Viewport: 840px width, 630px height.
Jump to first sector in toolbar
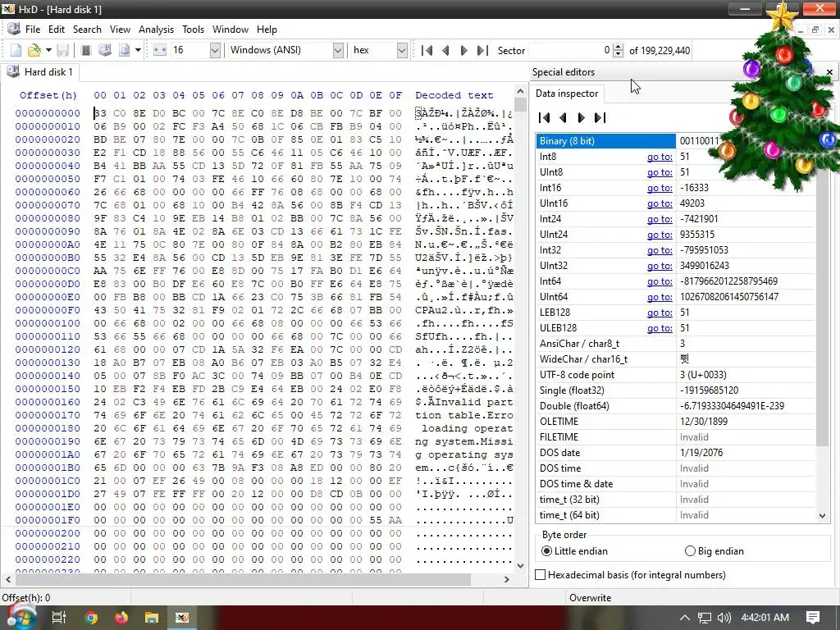tap(427, 50)
